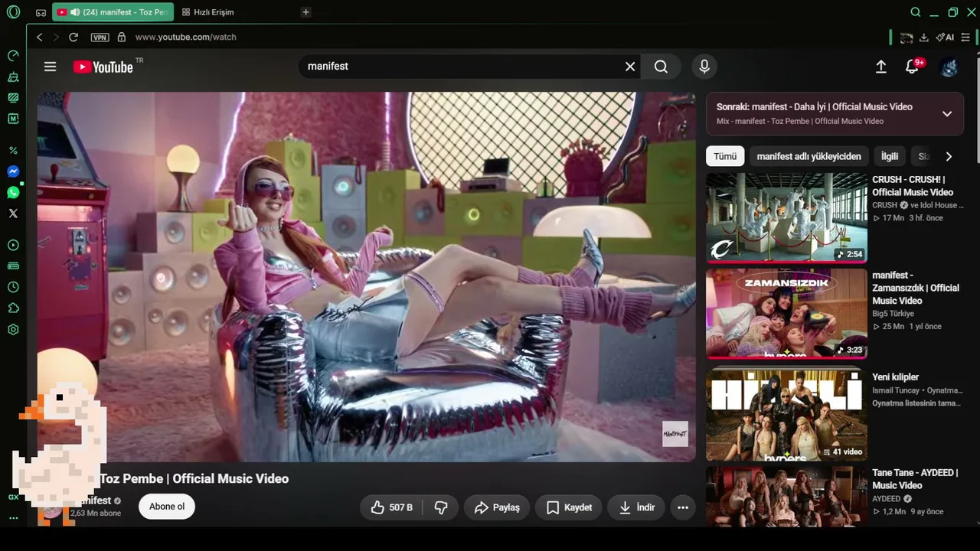
Task: Toggle the VPN badge in address bar
Action: click(x=100, y=37)
